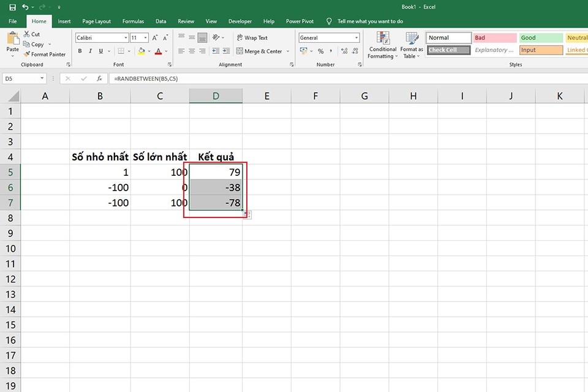This screenshot has height=392, width=588.
Task: Open the Merge & Center dropdown arrow
Action: [x=288, y=51]
